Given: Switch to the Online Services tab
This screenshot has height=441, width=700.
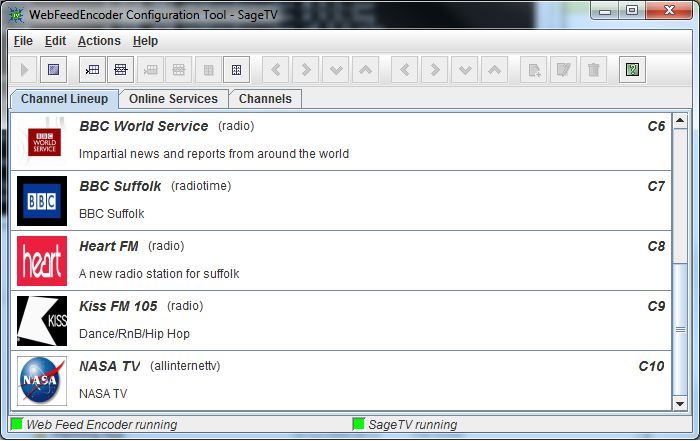Looking at the screenshot, I should tap(173, 99).
